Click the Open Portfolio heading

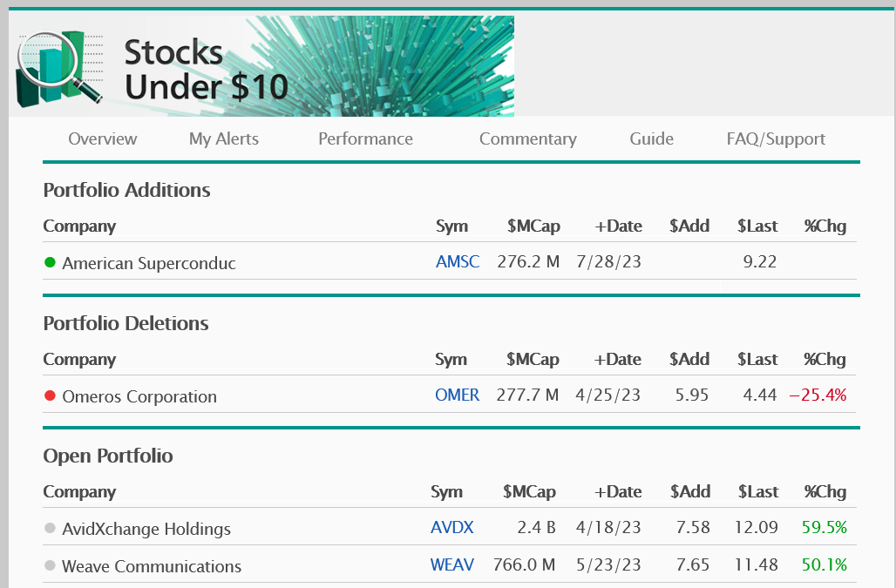click(x=108, y=456)
